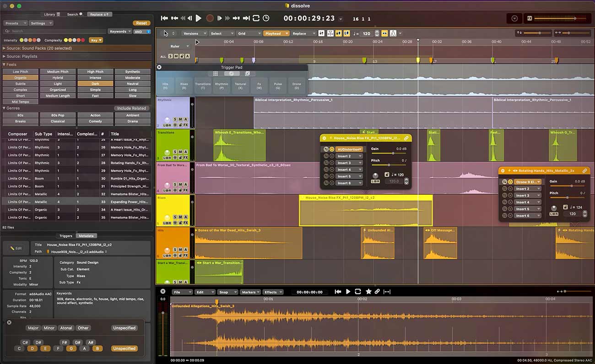The height and width of the screenshot is (364, 595).
Task: Open the Playhead dropdown
Action: 276,33
